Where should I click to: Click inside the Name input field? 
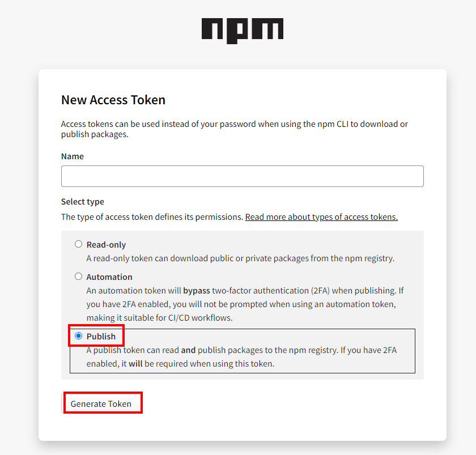(242, 176)
